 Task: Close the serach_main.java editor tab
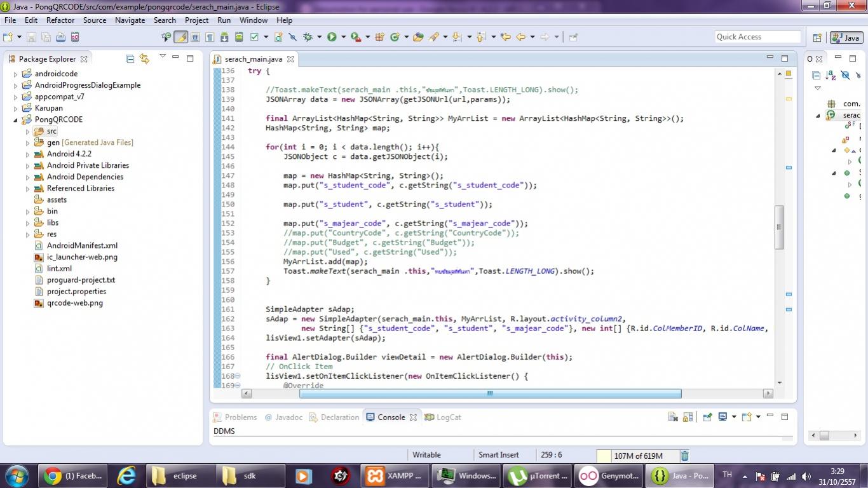coord(290,59)
